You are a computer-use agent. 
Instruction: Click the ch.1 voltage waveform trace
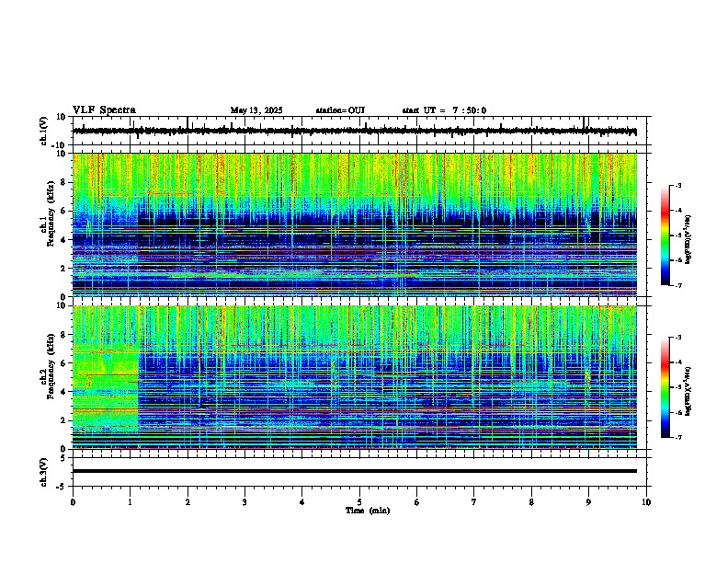(355, 131)
